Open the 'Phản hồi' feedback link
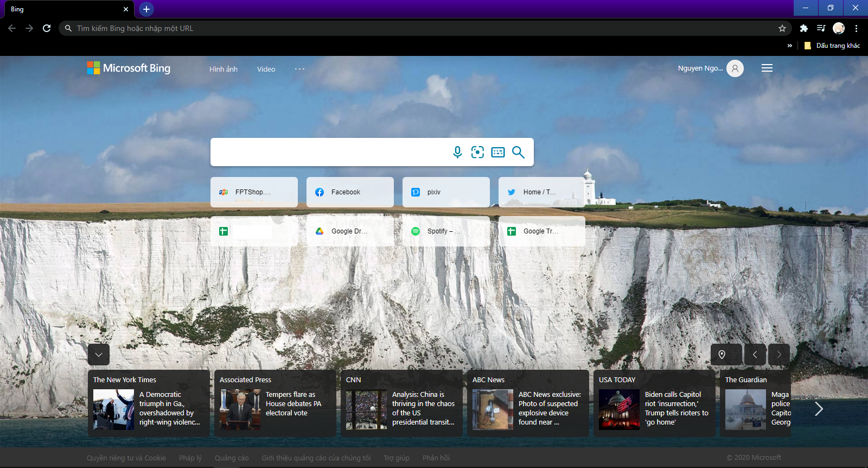The image size is (868, 468). [436, 458]
